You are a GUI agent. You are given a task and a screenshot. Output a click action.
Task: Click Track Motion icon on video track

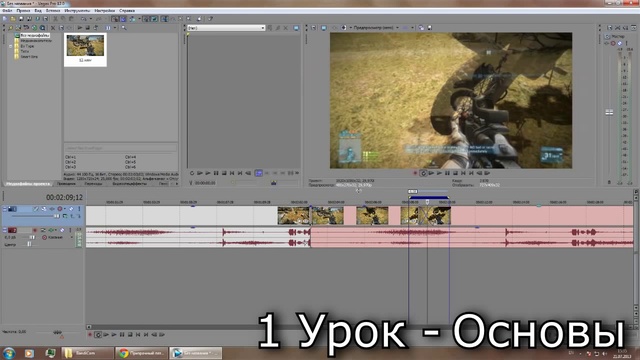click(44, 209)
